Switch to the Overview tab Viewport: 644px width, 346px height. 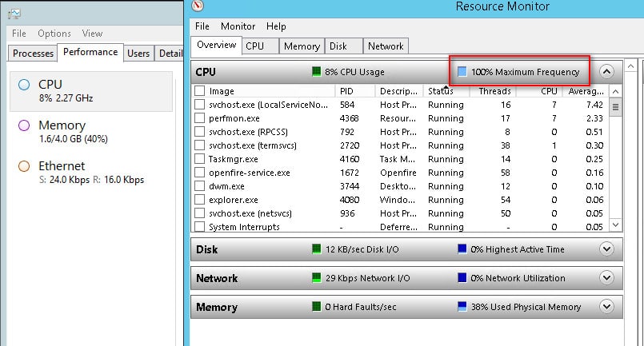pos(217,45)
